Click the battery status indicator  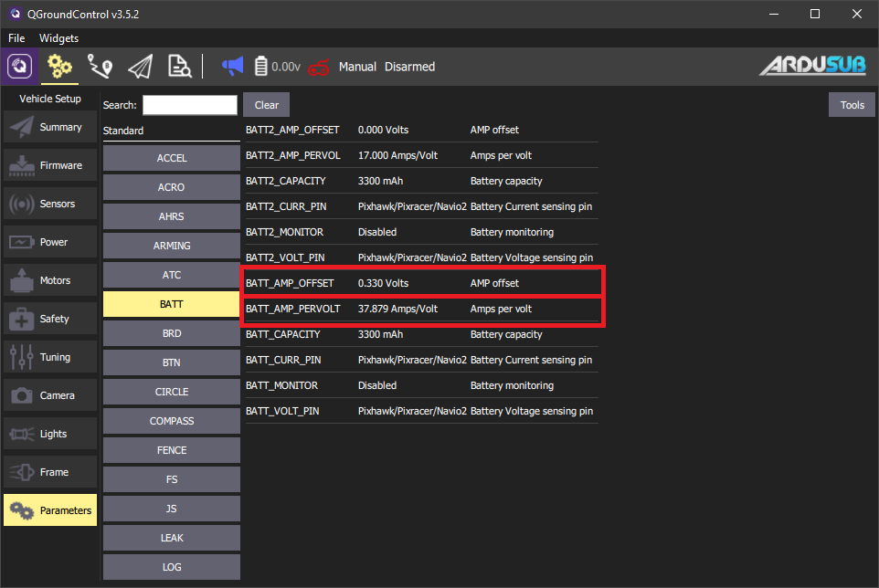[x=278, y=67]
